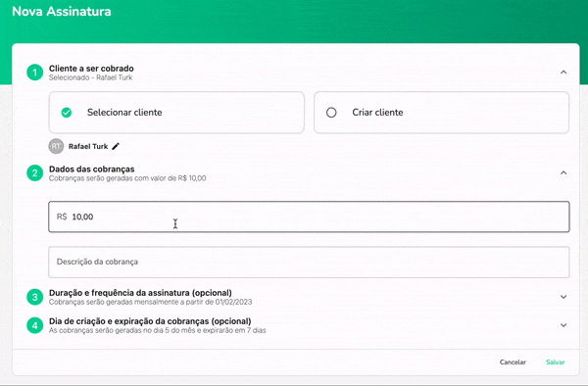The height and width of the screenshot is (386, 588).
Task: Click the step 4 number badge
Action: 35,325
